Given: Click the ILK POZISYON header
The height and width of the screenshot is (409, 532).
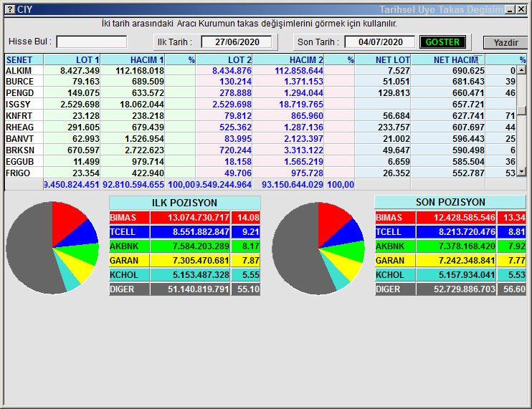Looking at the screenshot, I should [184, 203].
